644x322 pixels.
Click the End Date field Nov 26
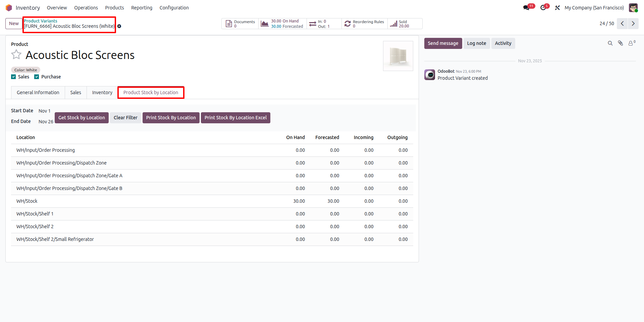point(46,122)
